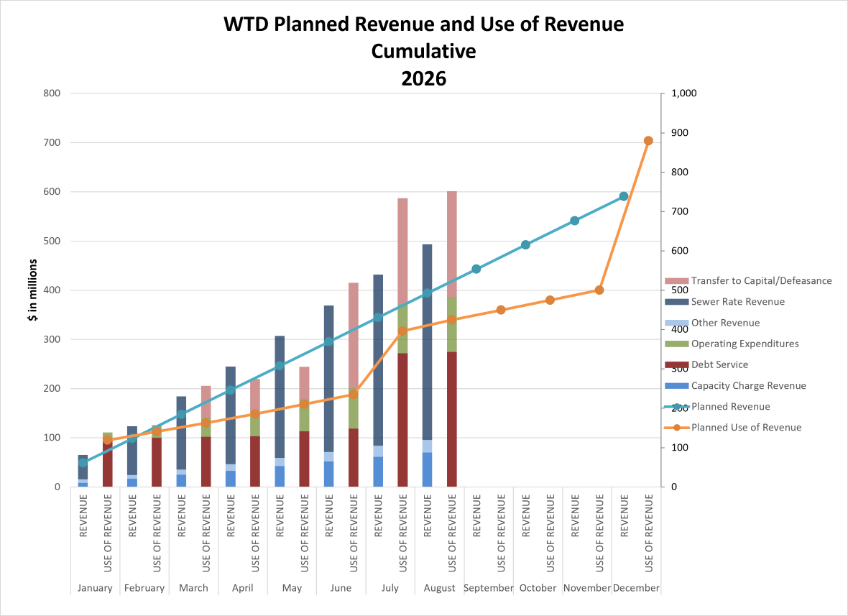Click the Other Revenue legend color swatch

tap(676, 323)
